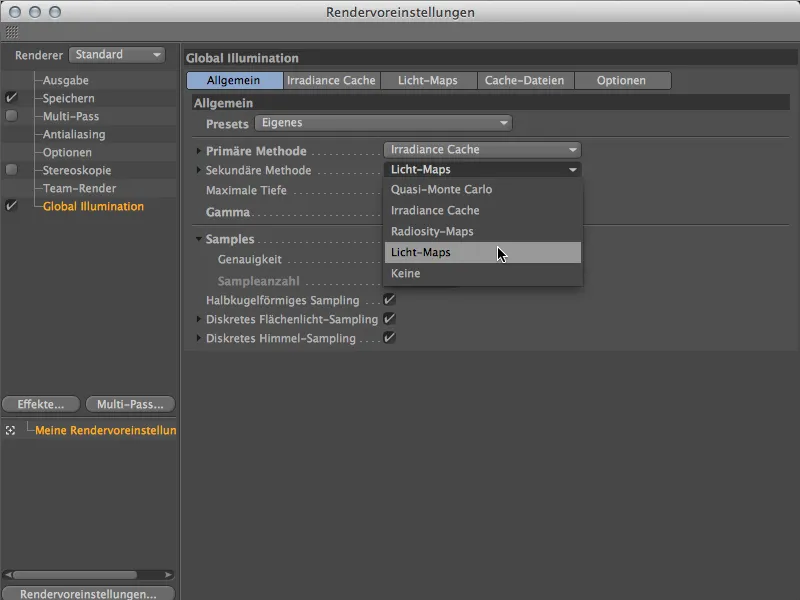Disable the Global Illumination checkmark
800x600 pixels.
11,206
